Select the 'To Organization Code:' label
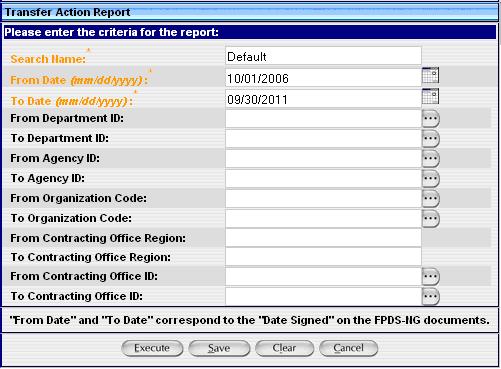The height and width of the screenshot is (369, 501). click(71, 218)
